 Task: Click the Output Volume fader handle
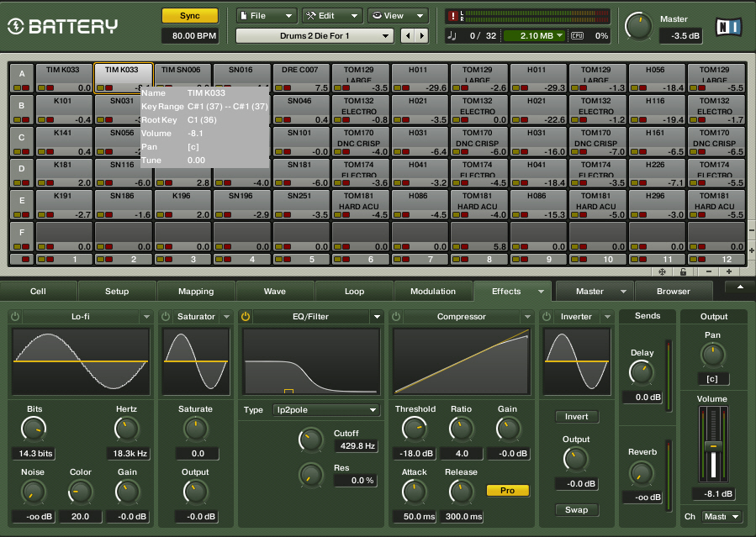click(x=714, y=446)
